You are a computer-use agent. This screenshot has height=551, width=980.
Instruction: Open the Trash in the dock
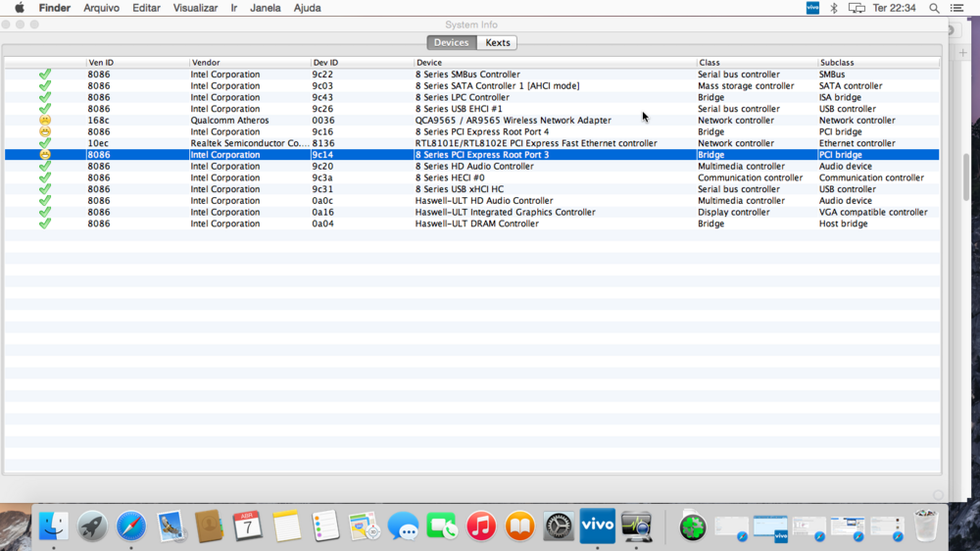pyautogui.click(x=926, y=526)
